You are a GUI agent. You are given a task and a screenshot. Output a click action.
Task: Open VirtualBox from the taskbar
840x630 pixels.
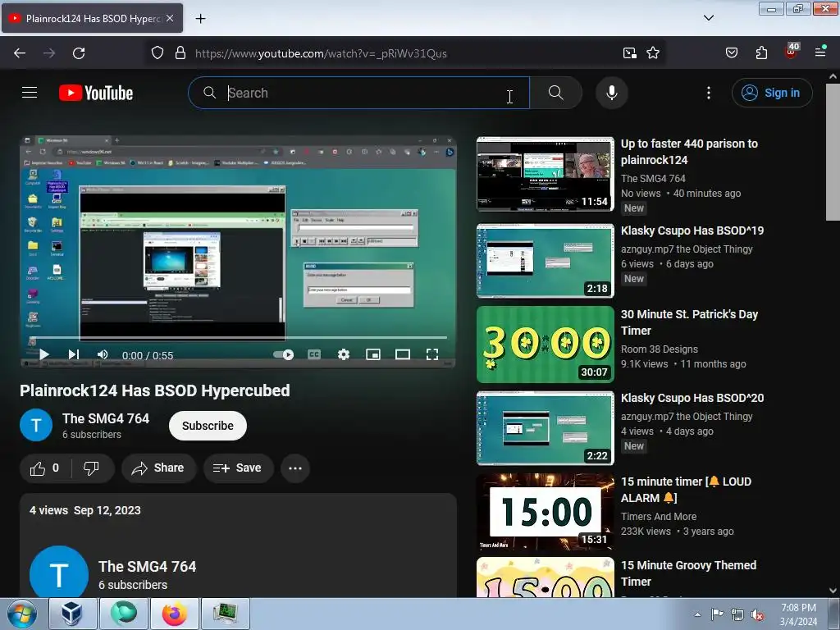[x=72, y=614]
